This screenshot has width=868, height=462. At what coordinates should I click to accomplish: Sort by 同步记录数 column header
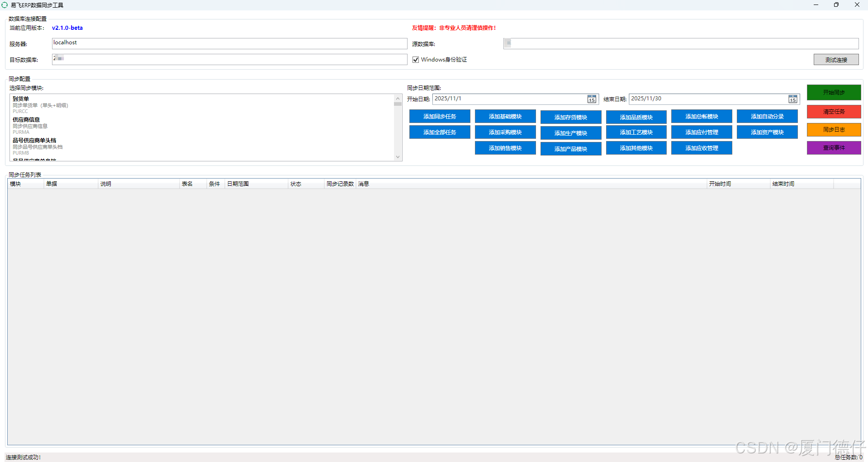(340, 184)
